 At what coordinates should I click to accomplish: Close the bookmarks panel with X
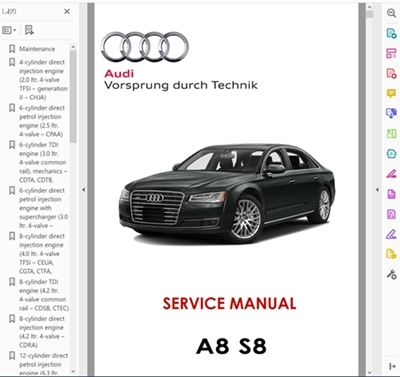pos(67,12)
